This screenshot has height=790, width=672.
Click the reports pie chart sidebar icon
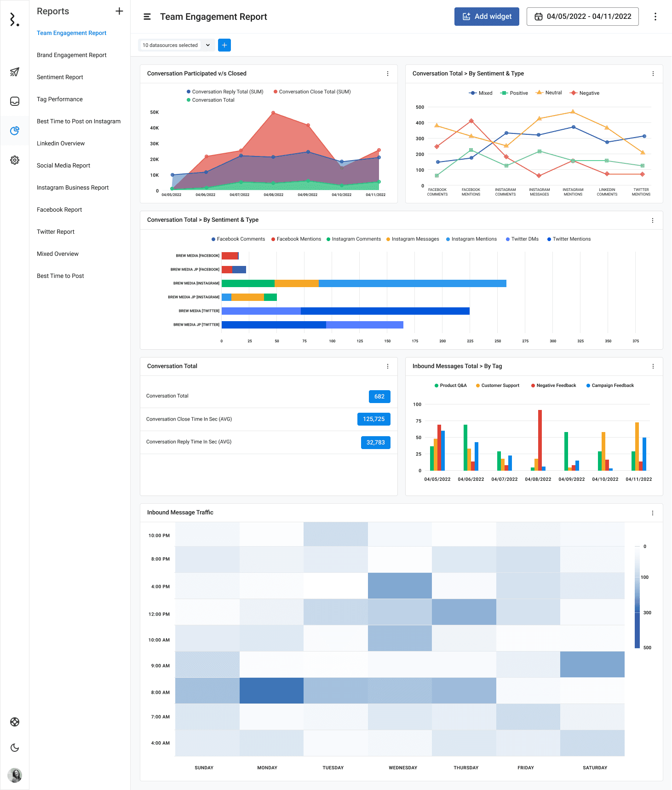[15, 131]
